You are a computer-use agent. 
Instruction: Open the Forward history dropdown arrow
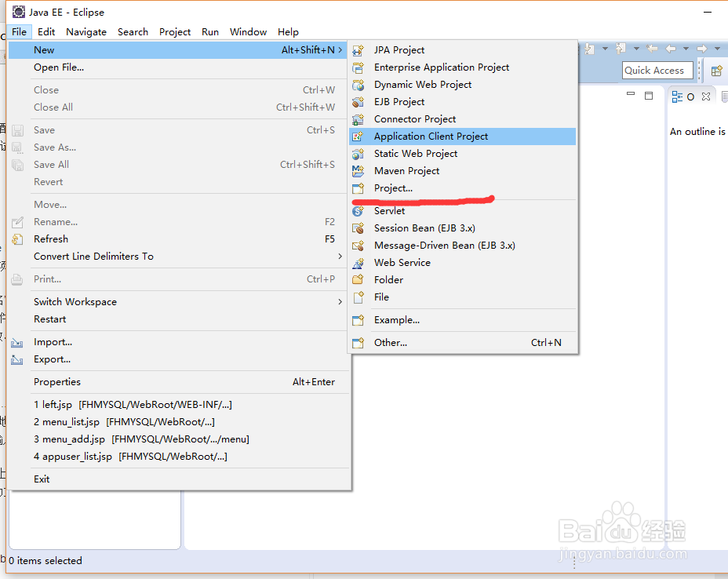coord(717,49)
